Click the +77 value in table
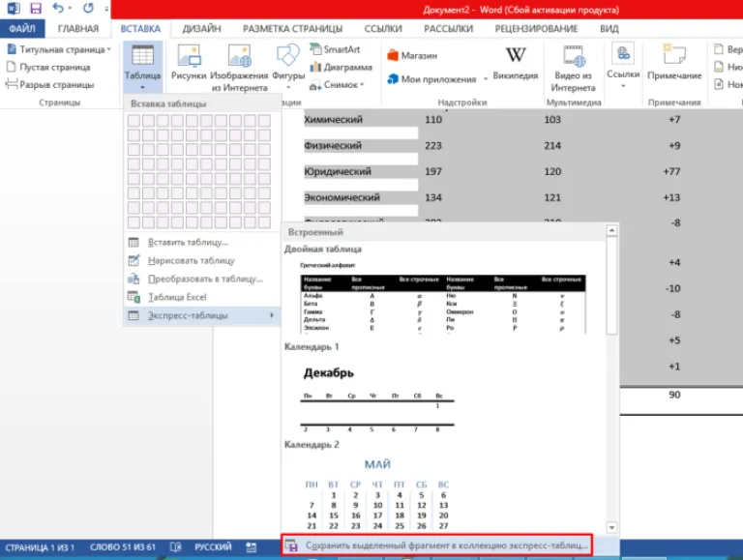Viewport: 743px width, 560px height. pos(671,171)
